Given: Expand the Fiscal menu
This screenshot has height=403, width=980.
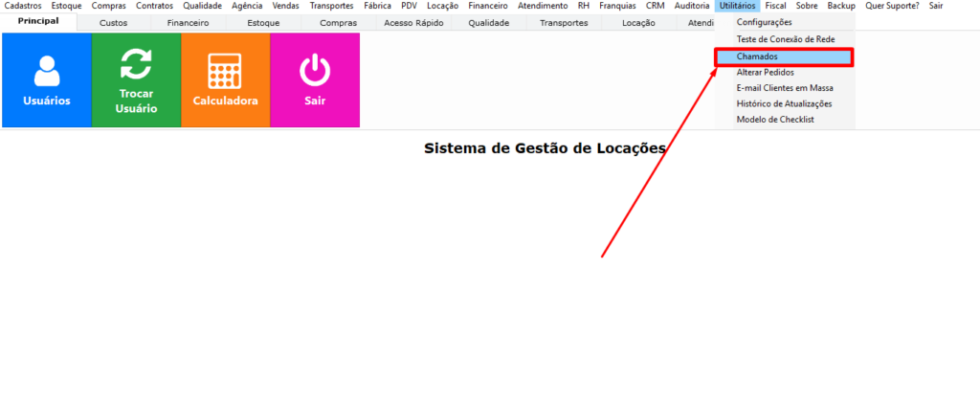Looking at the screenshot, I should point(775,6).
